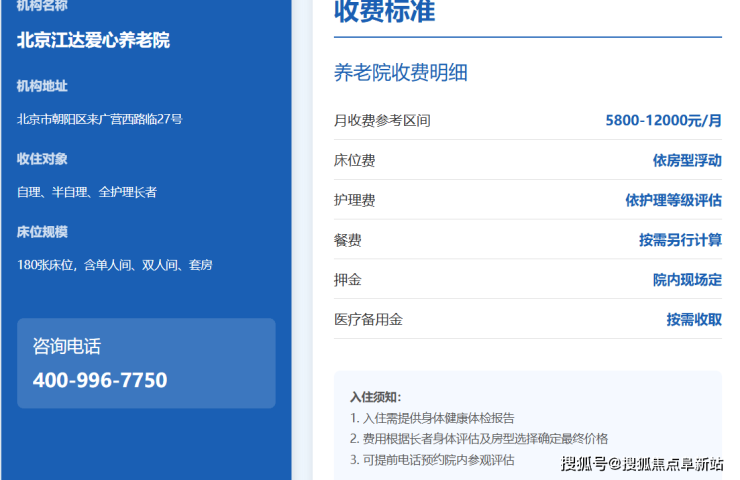Select the 护理费 row label
The image size is (740, 480).
click(354, 200)
